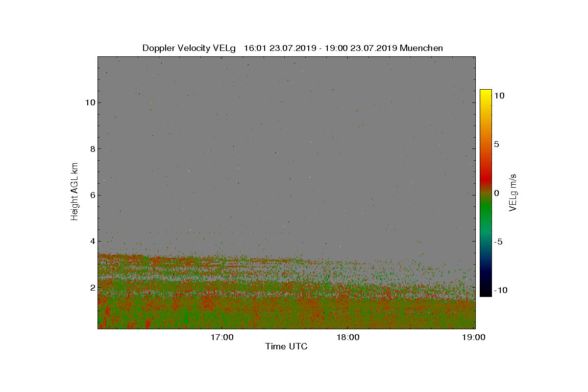This screenshot has width=588, height=392.
Task: Click the yellow top of the colorbar
Action: [x=486, y=94]
